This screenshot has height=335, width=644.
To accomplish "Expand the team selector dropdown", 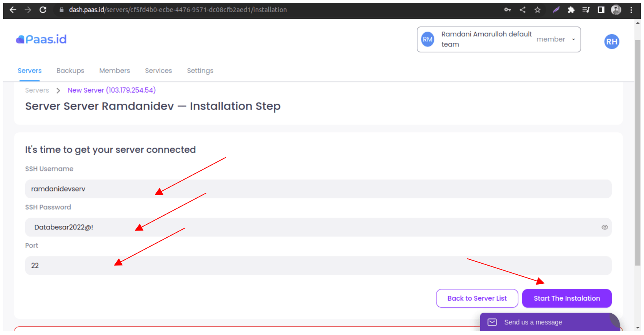I will [x=573, y=39].
